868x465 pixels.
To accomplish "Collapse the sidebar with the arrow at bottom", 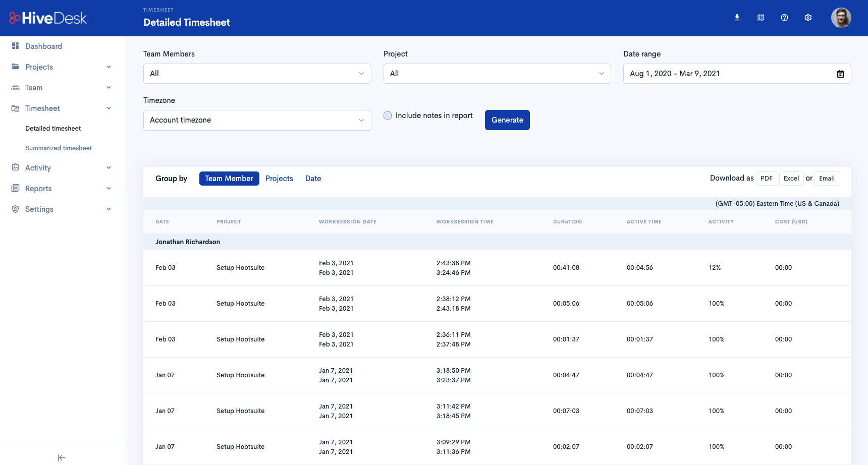I will [x=62, y=457].
